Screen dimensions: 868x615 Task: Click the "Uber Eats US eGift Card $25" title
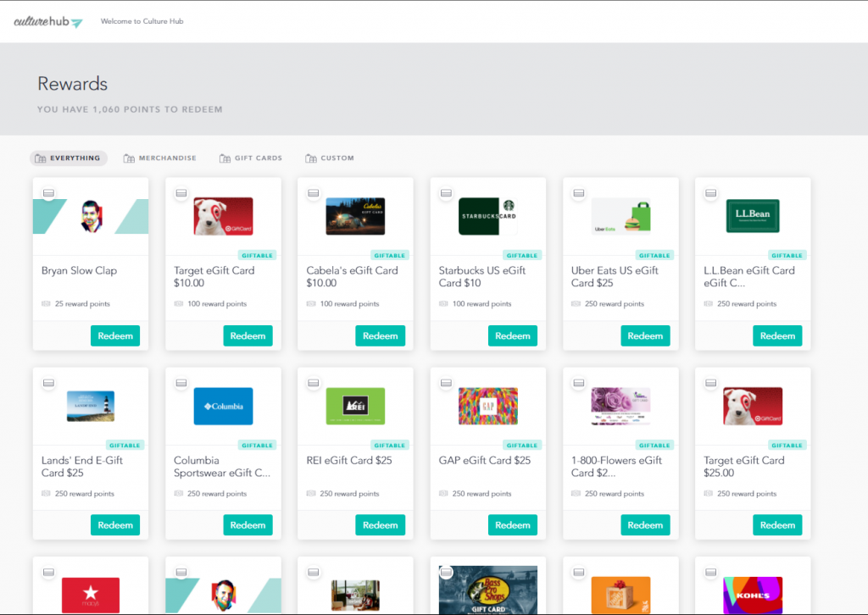click(x=615, y=276)
